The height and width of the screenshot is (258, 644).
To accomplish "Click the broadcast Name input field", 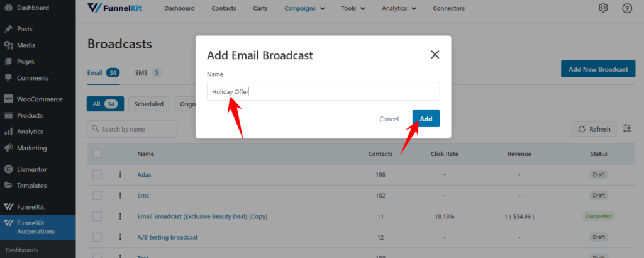I will [323, 91].
